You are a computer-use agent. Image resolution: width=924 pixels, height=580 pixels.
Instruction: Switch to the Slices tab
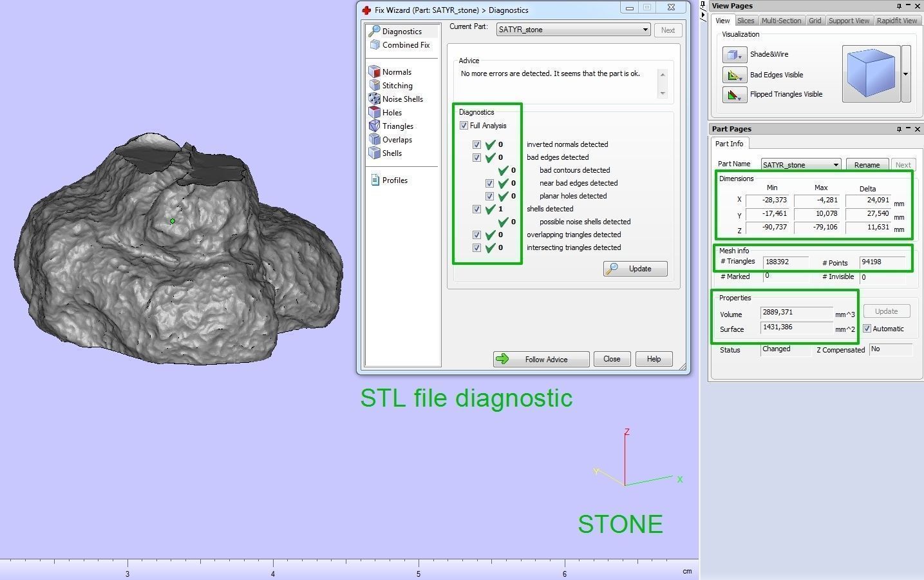[746, 21]
